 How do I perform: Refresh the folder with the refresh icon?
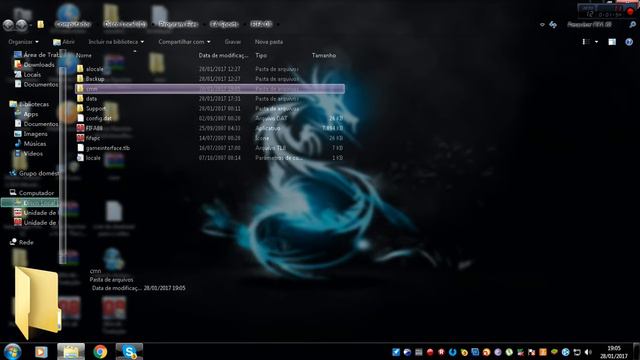coord(553,24)
